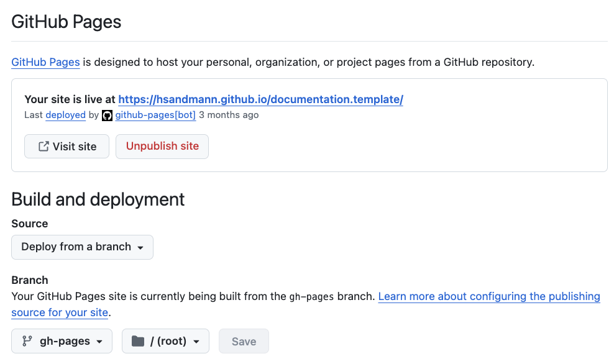The image size is (614, 364).
Task: Open the "Deploy from a branch" source dropdown
Action: (x=82, y=247)
